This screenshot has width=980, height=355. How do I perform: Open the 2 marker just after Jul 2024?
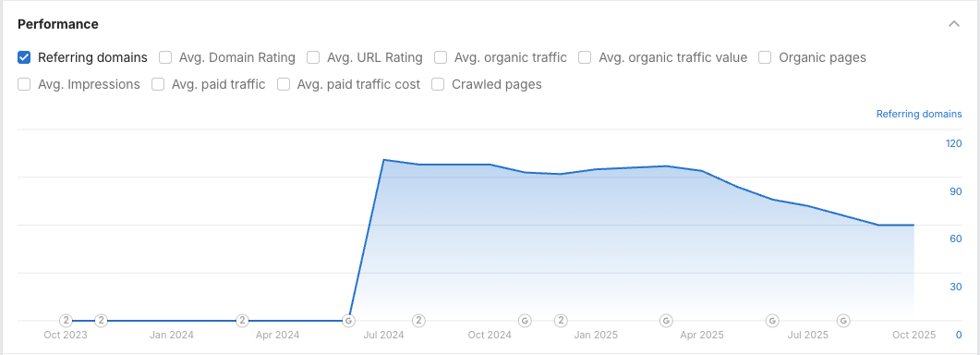[x=418, y=321]
